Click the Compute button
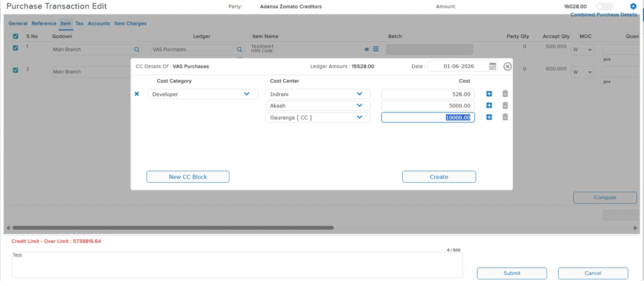The height and width of the screenshot is (286, 644). [x=605, y=197]
